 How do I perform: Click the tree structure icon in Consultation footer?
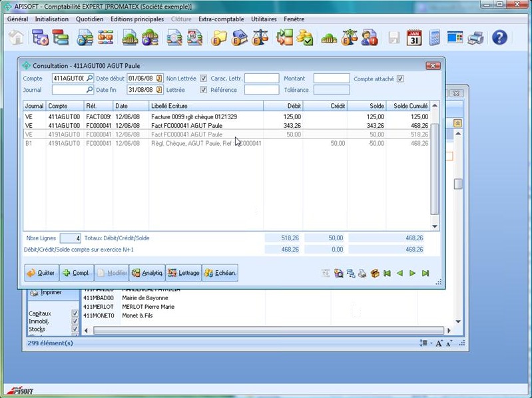coord(351,274)
